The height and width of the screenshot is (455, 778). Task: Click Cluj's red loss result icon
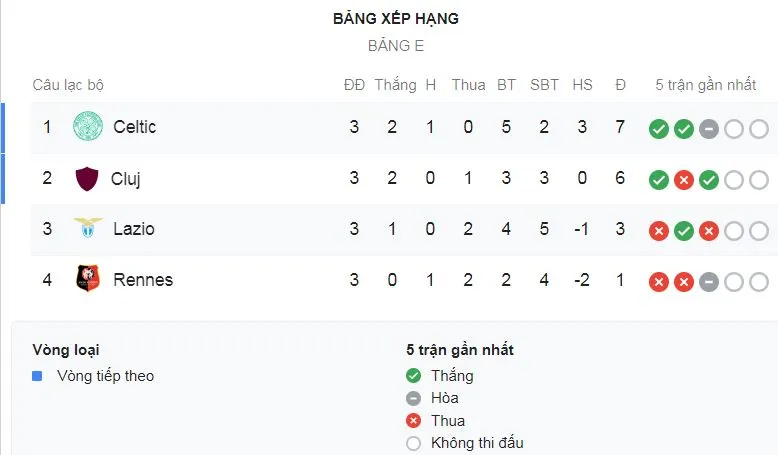tap(684, 180)
